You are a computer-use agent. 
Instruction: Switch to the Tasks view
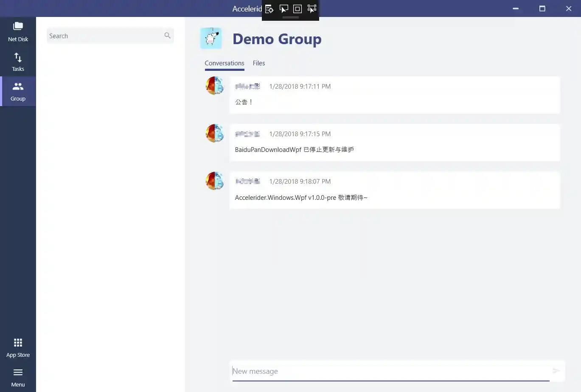[18, 61]
